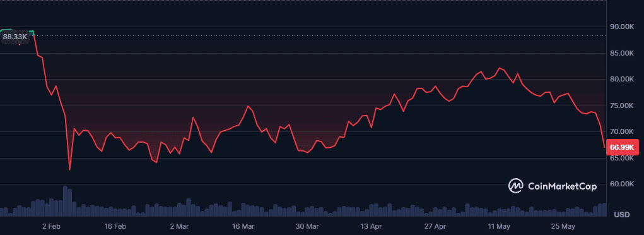644x235 pixels.
Task: Select the 16 Feb date label
Action: click(115, 227)
